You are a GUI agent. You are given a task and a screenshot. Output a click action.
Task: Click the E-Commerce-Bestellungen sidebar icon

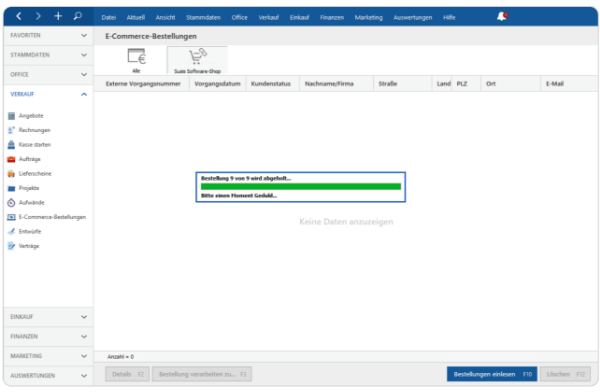(x=11, y=217)
